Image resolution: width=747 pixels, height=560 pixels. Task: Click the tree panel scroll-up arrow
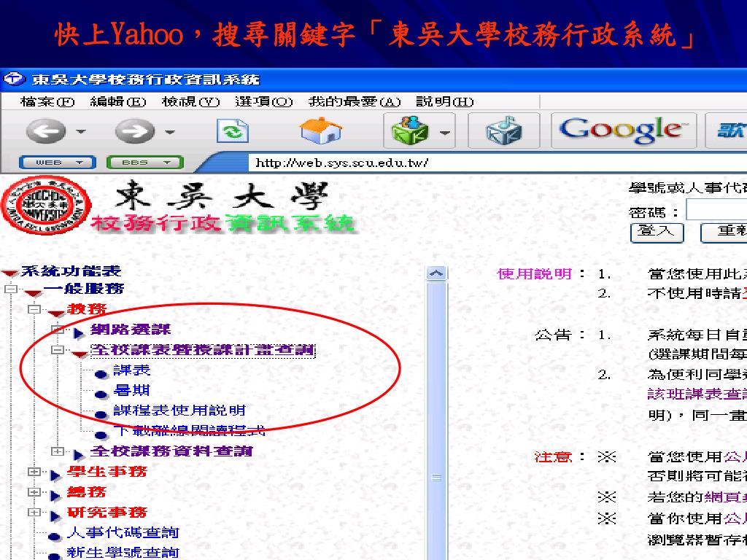(436, 273)
